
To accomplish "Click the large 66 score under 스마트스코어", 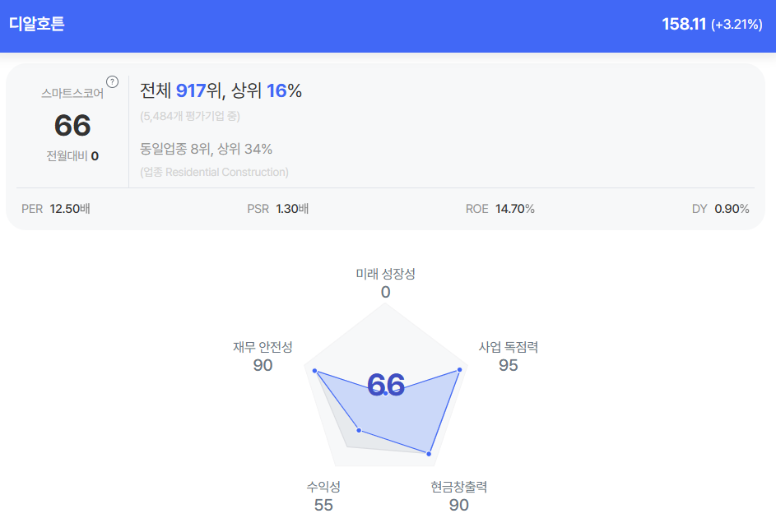I will click(x=72, y=125).
